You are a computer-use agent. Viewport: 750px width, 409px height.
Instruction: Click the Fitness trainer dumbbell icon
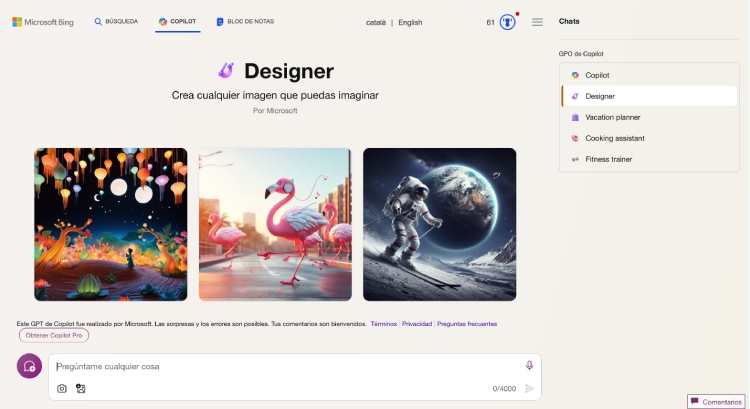click(575, 159)
